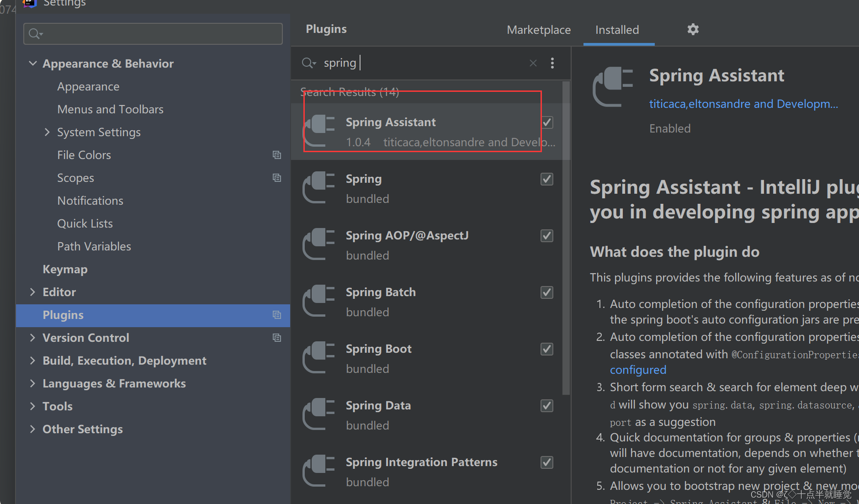Follow the 'configured' hyperlink in description

[x=638, y=370]
